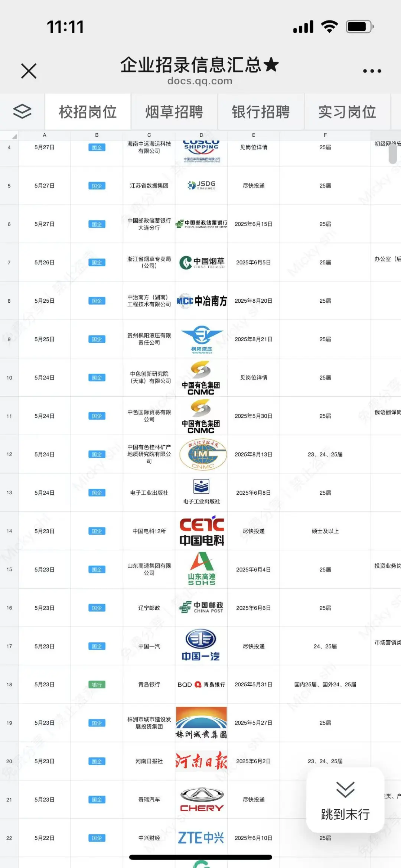Select the cell 硕士及以上

[325, 531]
